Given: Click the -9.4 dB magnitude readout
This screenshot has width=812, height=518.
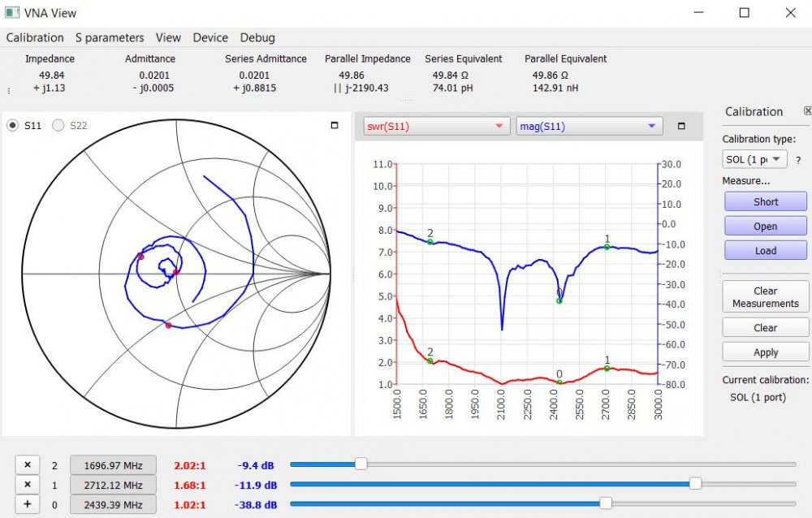Looking at the screenshot, I should (256, 466).
